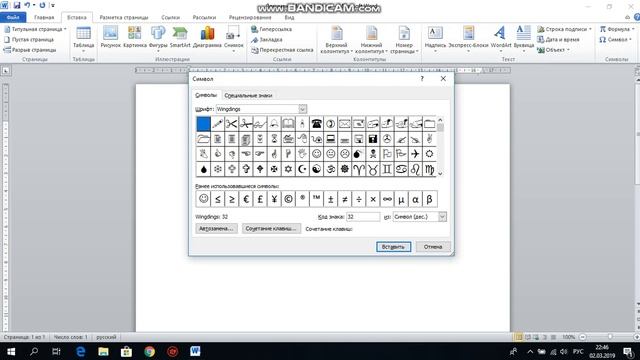Select the telephone symbol in the grid
This screenshot has height=360, width=640.
tap(316, 124)
